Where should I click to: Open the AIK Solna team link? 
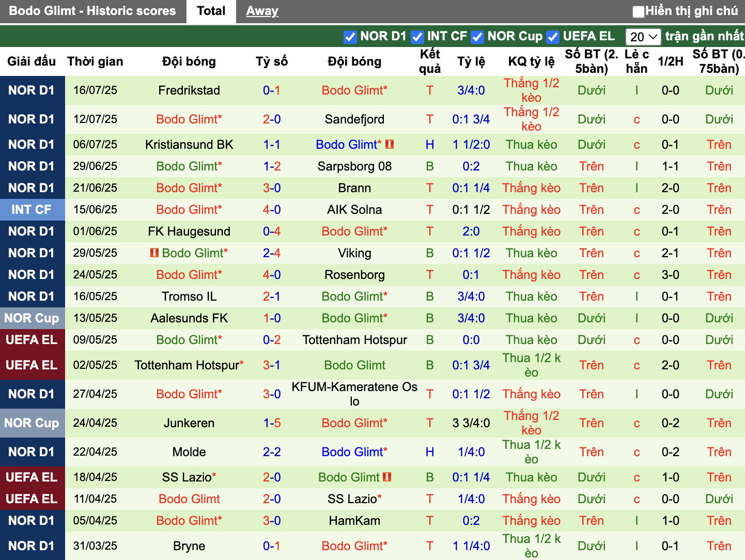point(354,210)
